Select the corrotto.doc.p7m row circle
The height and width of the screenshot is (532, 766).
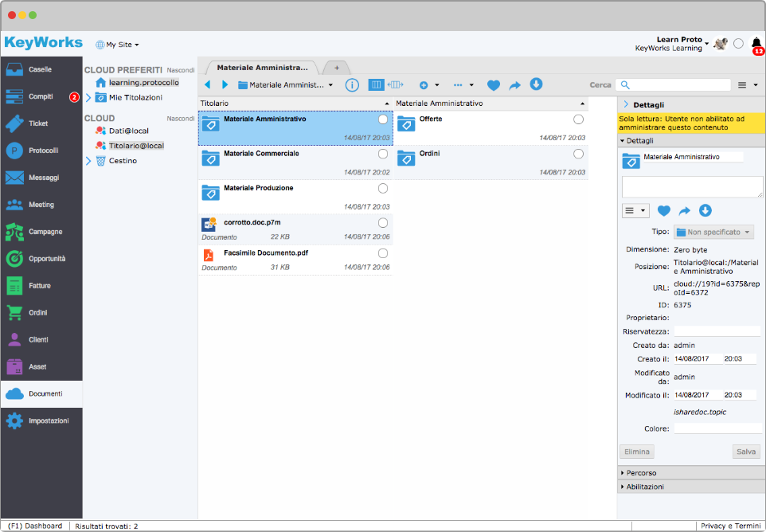pyautogui.click(x=383, y=223)
